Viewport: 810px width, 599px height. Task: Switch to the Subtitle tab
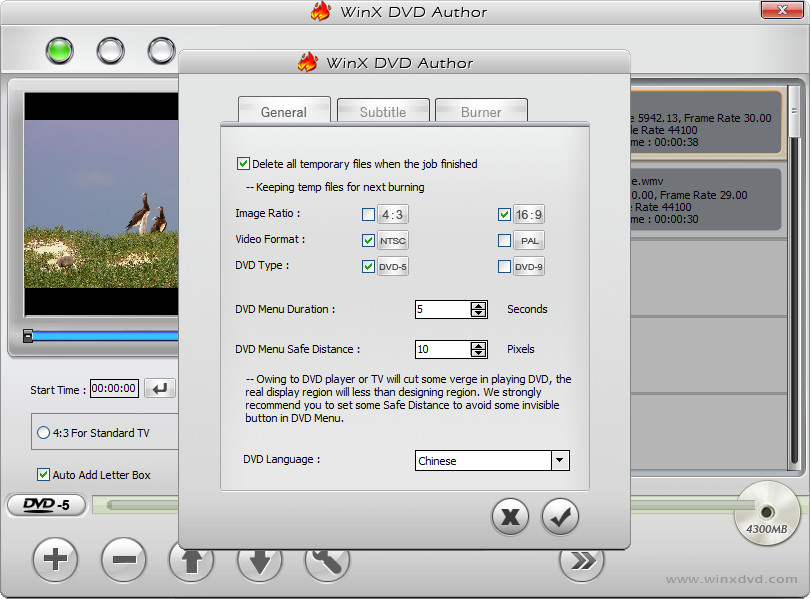coord(383,111)
